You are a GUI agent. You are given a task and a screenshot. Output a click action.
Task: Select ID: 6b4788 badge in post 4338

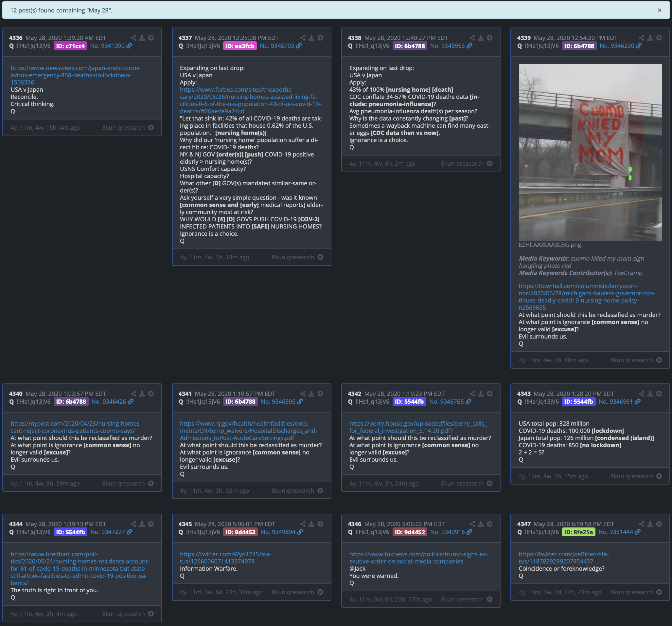click(410, 46)
